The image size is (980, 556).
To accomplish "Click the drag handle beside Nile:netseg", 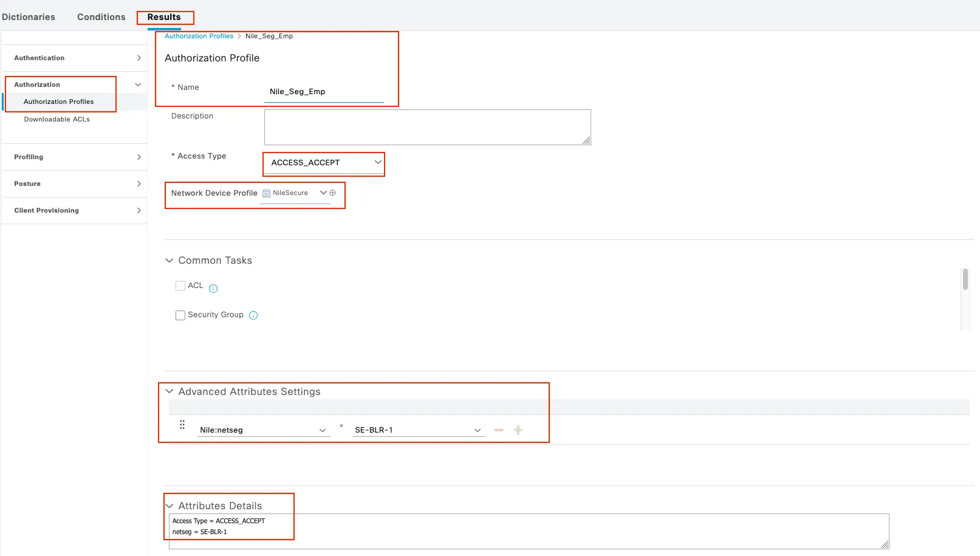I will click(182, 425).
